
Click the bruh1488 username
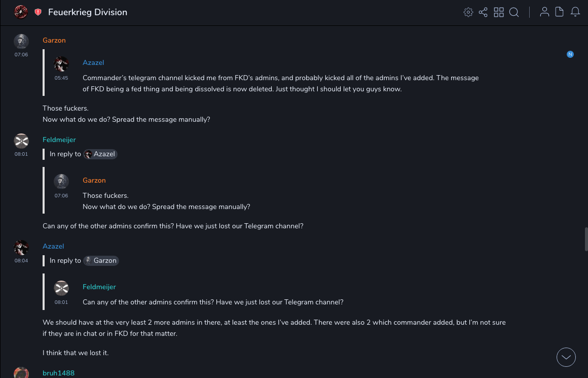point(58,373)
